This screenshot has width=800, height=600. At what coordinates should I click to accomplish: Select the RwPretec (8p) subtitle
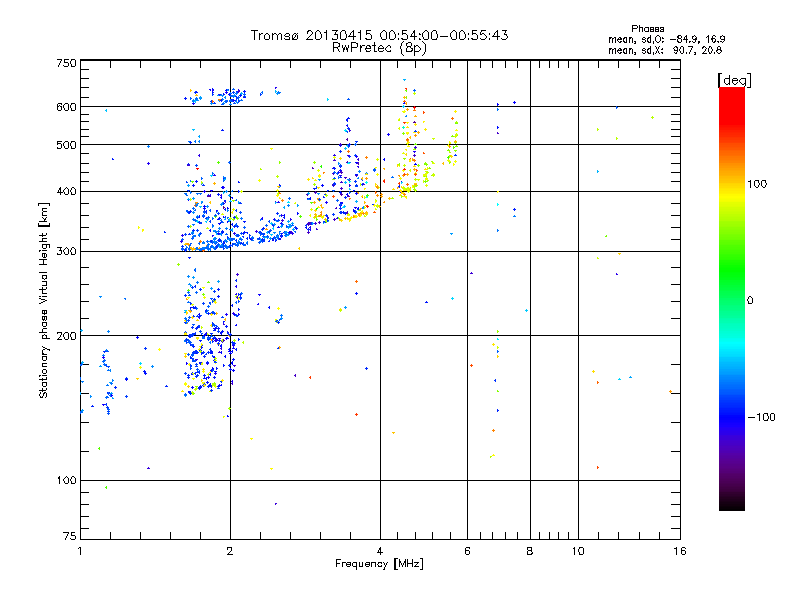pos(379,46)
